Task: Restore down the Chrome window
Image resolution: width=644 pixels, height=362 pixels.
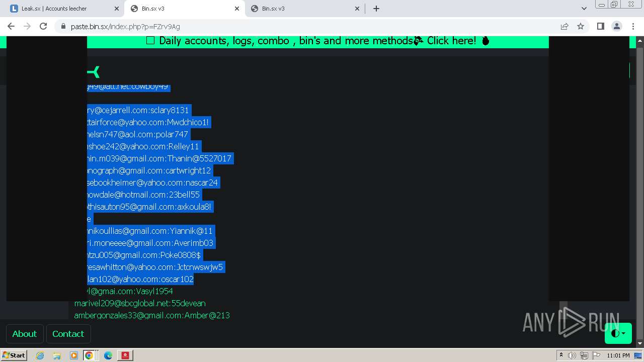Action: (614, 5)
